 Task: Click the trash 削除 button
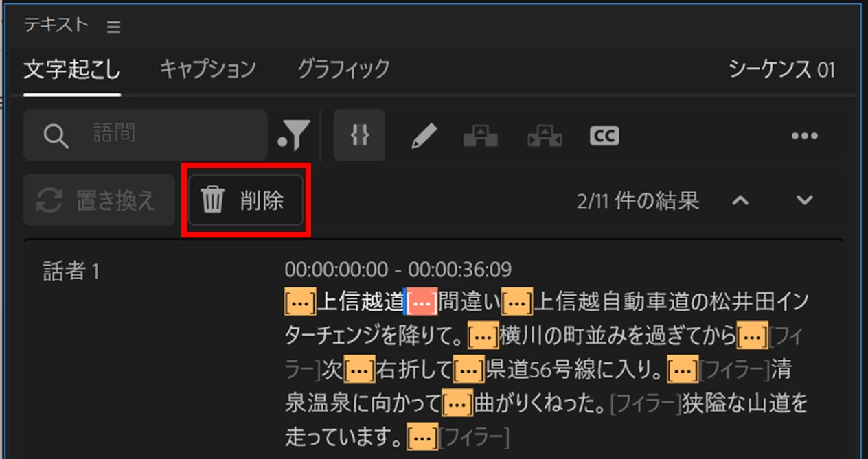(x=246, y=200)
